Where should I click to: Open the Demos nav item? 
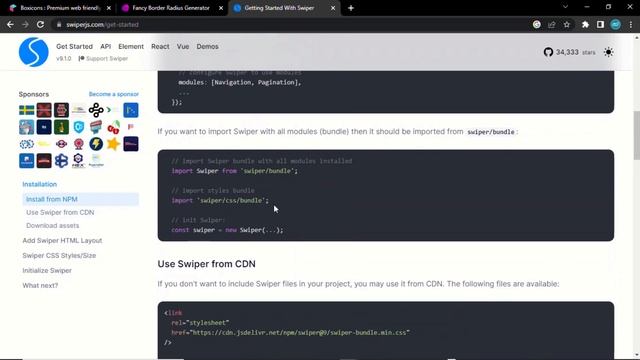click(207, 47)
